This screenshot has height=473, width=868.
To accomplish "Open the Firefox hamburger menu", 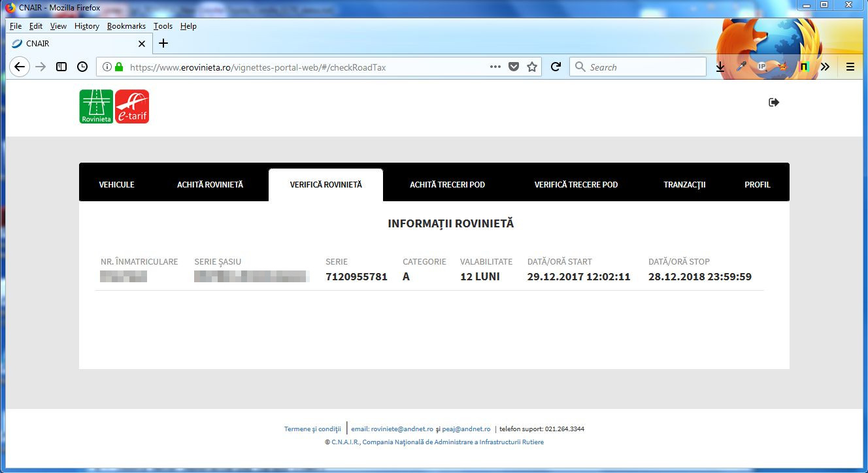I will [850, 67].
